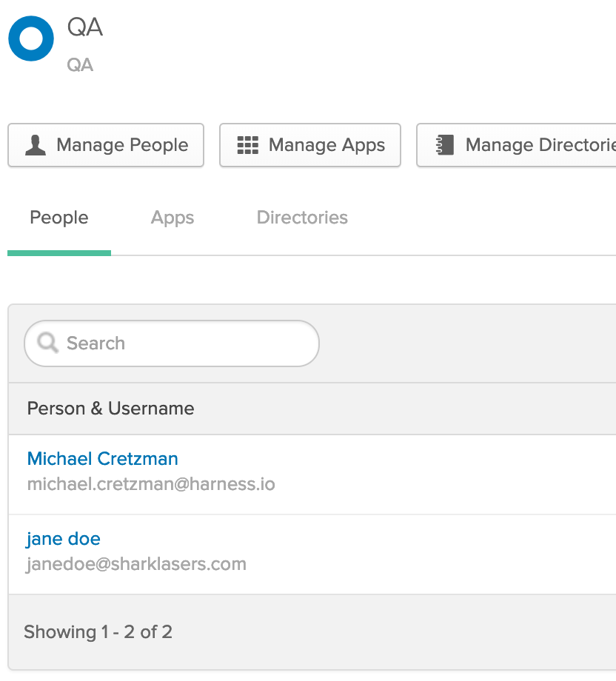Open the Manage Directories button
Screen dimensions: 616x681
517,145
